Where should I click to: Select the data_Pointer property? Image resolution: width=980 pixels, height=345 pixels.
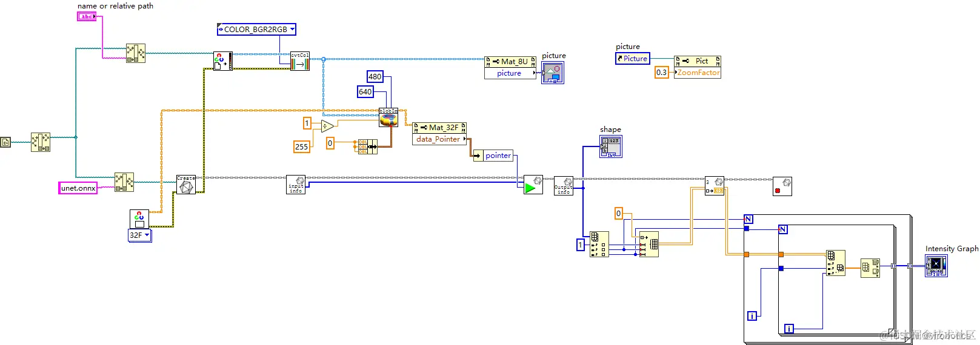pyautogui.click(x=439, y=139)
